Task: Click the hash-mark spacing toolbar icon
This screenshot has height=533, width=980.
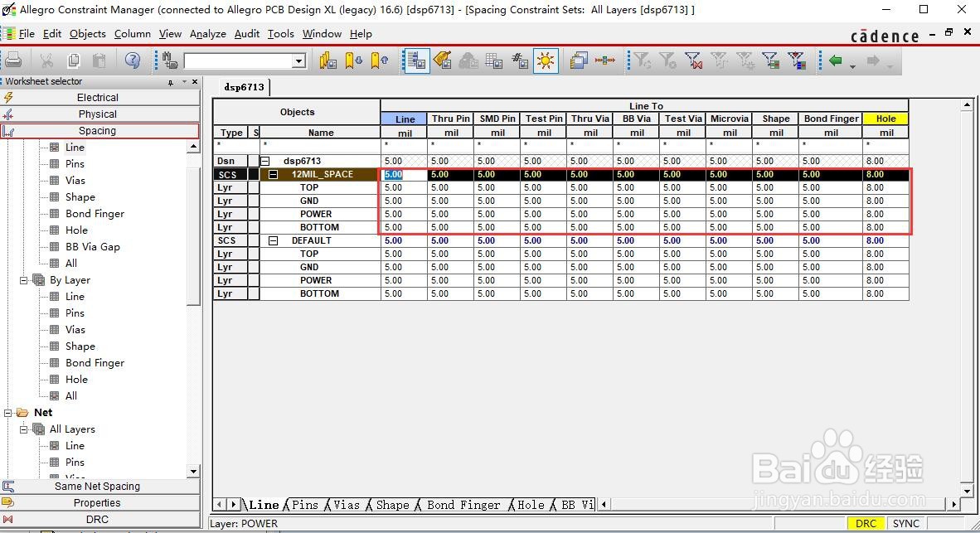Action: click(520, 60)
